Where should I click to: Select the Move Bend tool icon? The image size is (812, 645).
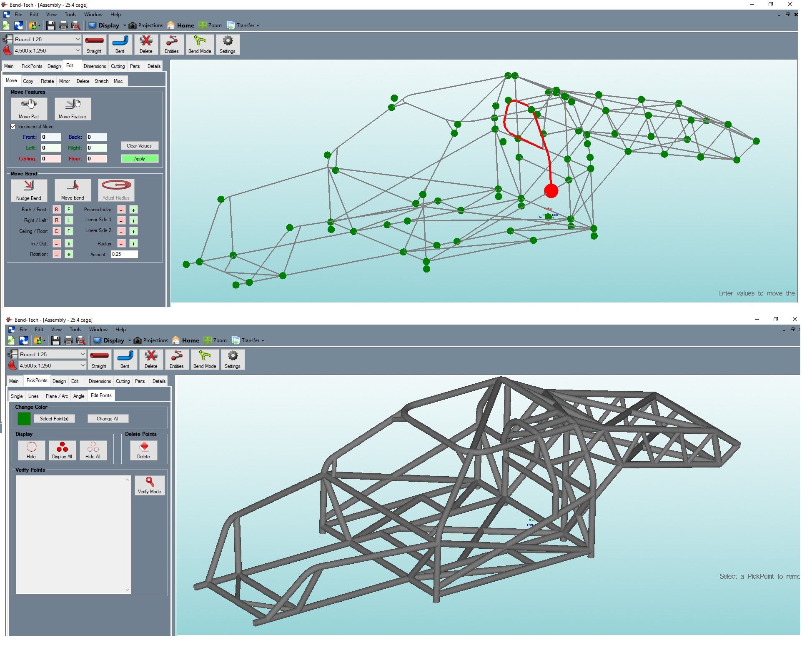[73, 188]
